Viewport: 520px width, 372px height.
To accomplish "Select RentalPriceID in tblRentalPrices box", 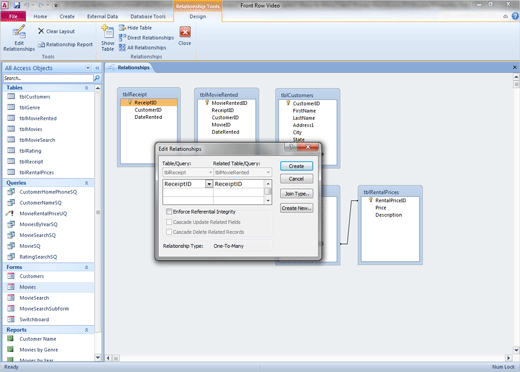I will pyautogui.click(x=390, y=200).
